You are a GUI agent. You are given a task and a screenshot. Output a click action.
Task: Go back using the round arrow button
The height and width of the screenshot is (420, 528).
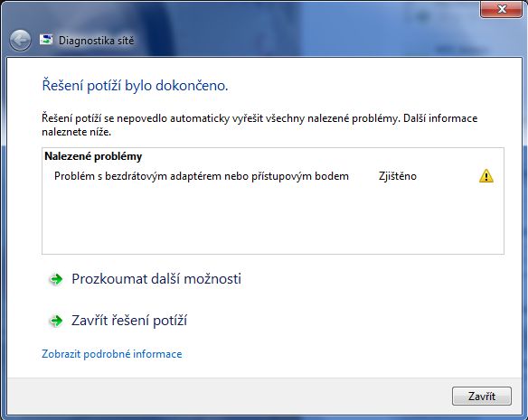point(20,41)
